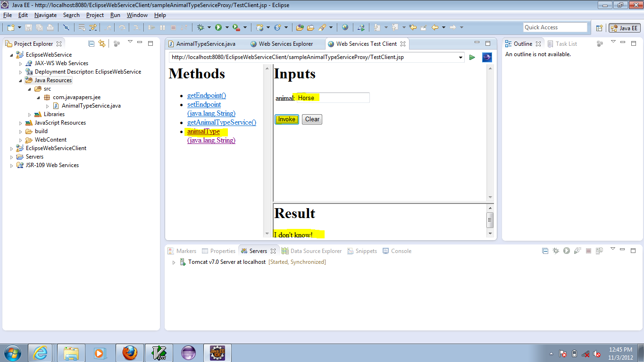Open the Run button dropdown arrow
This screenshot has height=362, width=644.
click(227, 27)
